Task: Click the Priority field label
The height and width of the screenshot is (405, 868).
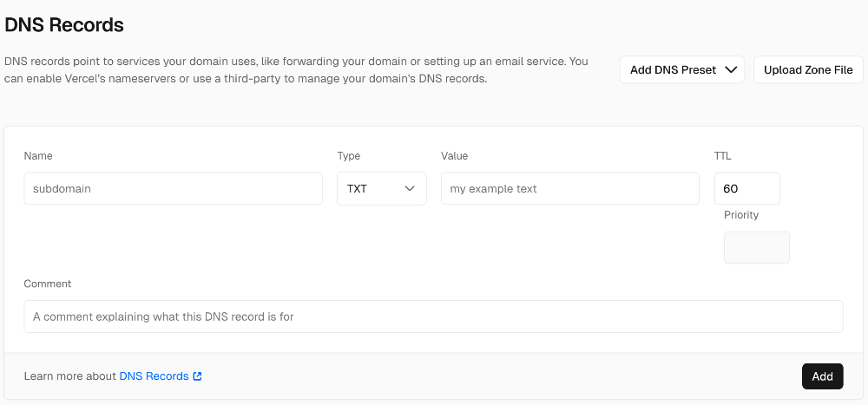Action: (x=741, y=215)
